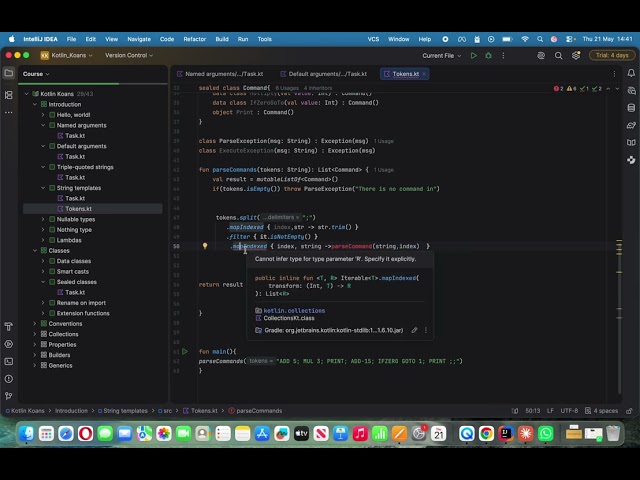The width and height of the screenshot is (640, 480).
Task: Open the Refactor menu
Action: 195,39
